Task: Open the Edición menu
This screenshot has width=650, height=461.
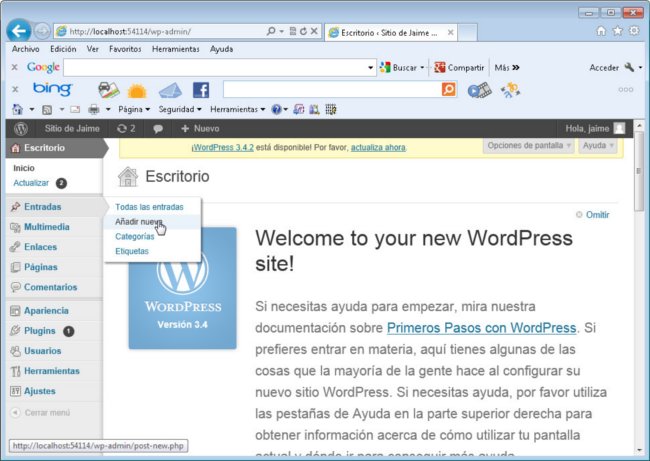Action: [63, 49]
